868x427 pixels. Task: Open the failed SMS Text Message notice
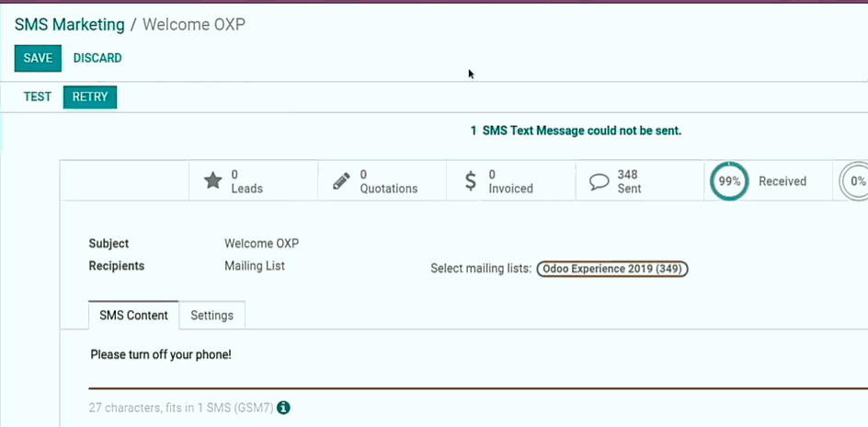coord(576,131)
